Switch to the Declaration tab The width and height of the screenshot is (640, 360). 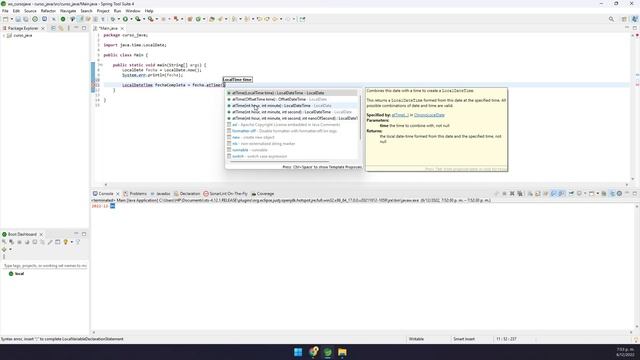click(x=187, y=193)
